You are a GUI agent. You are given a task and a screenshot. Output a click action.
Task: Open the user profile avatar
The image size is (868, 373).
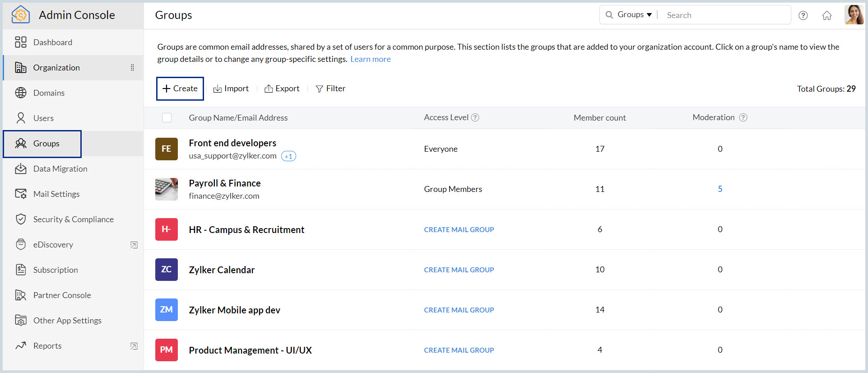854,15
